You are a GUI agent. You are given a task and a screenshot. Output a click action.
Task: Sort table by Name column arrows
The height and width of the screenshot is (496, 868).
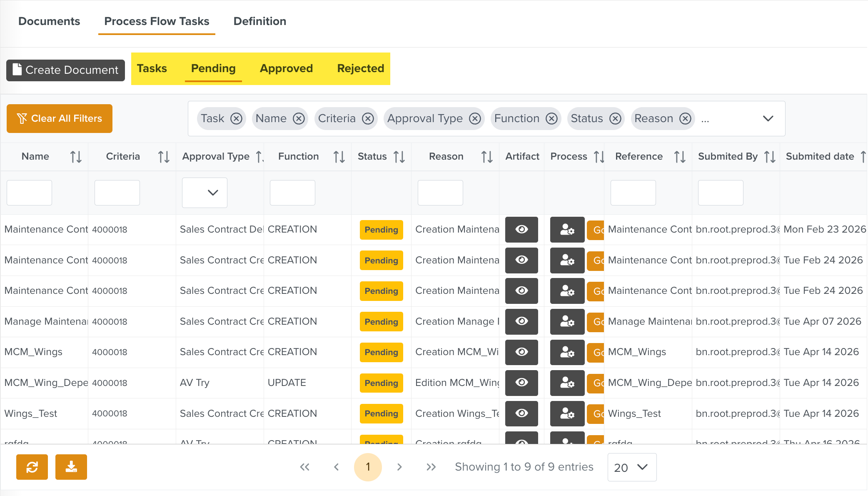point(76,157)
